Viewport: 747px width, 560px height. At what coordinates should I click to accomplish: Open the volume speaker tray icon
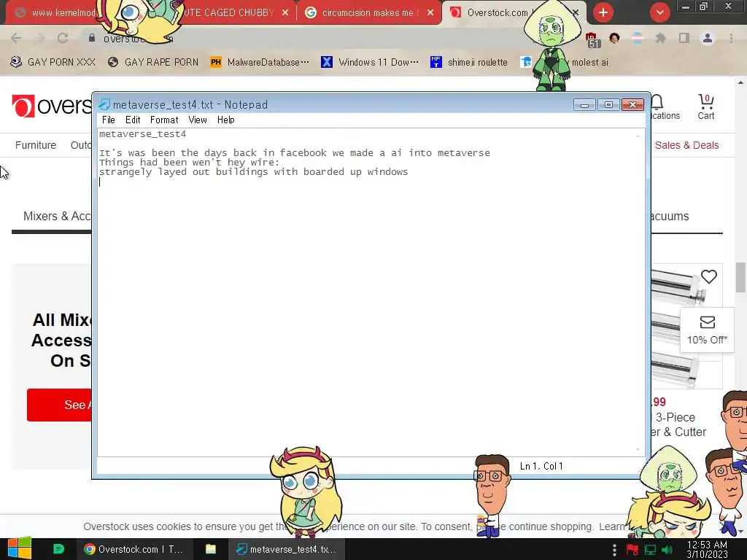pos(667,550)
